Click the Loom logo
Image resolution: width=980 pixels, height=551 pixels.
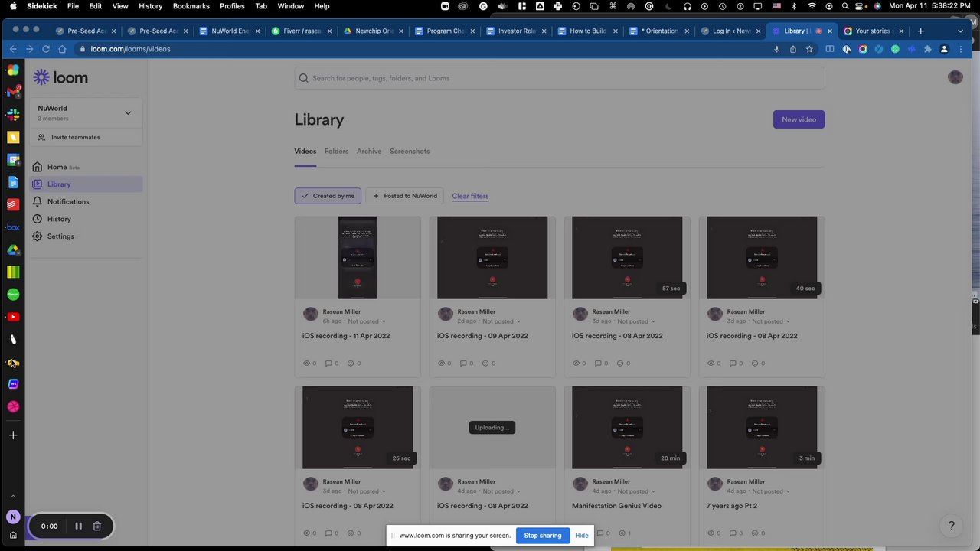[60, 77]
